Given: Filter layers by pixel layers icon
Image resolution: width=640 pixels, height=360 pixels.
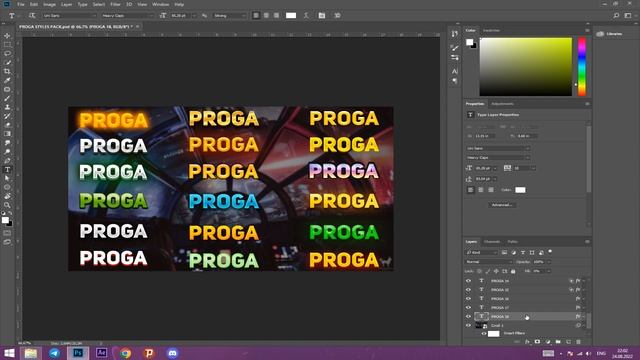Looking at the screenshot, I should (504, 253).
